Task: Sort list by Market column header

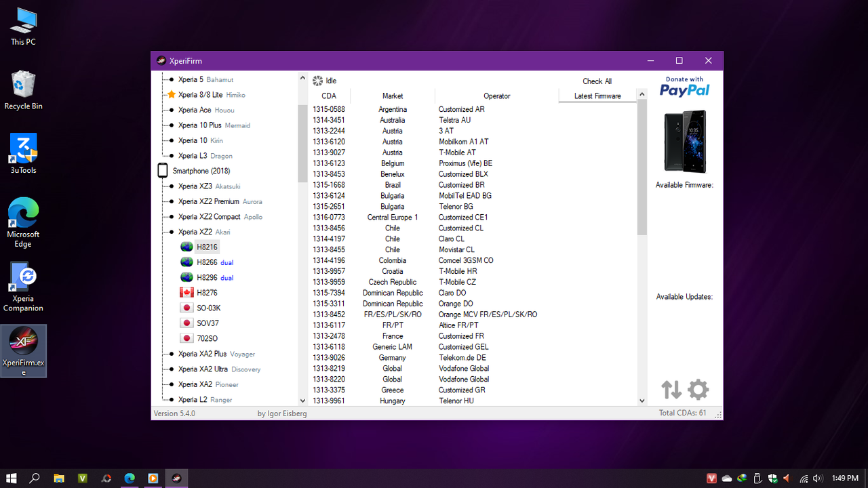Action: point(393,96)
